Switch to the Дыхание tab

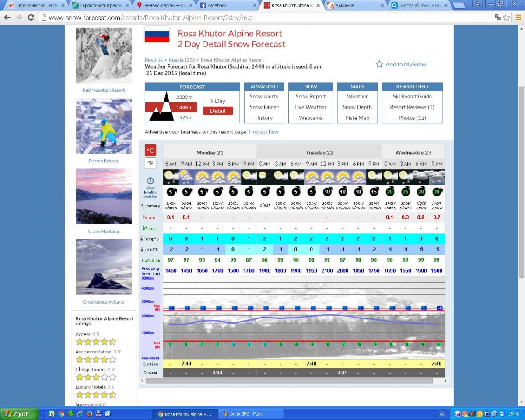(354, 5)
